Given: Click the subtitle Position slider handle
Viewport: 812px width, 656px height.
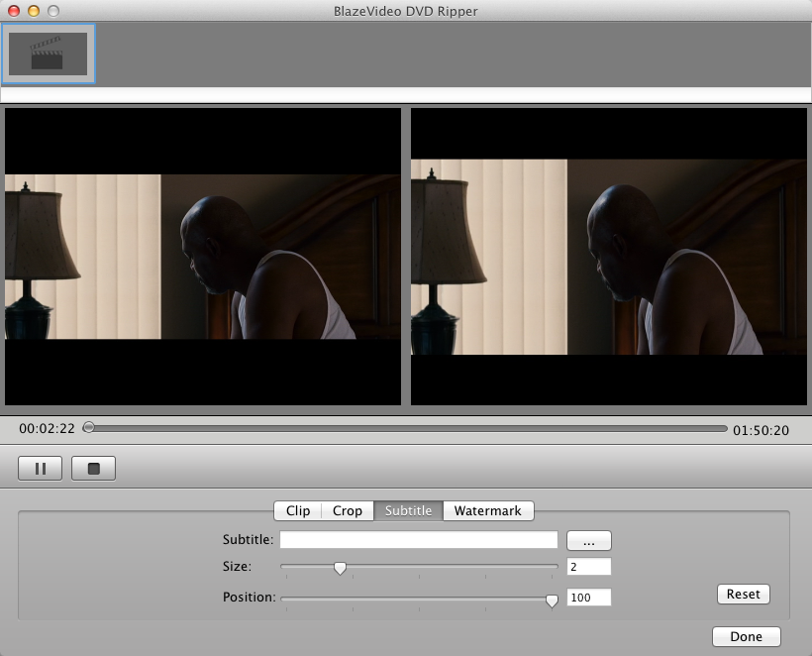Looking at the screenshot, I should 552,601.
